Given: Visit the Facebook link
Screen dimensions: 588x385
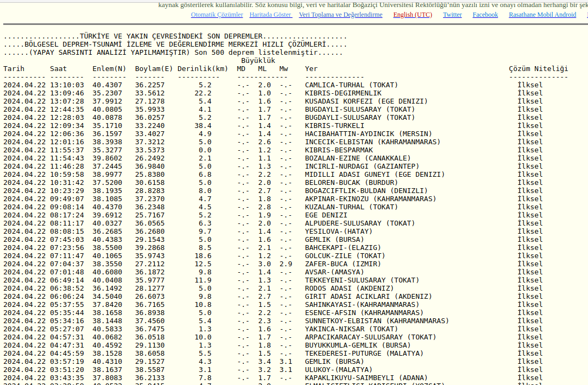Looking at the screenshot, I should pyautogui.click(x=485, y=15).
